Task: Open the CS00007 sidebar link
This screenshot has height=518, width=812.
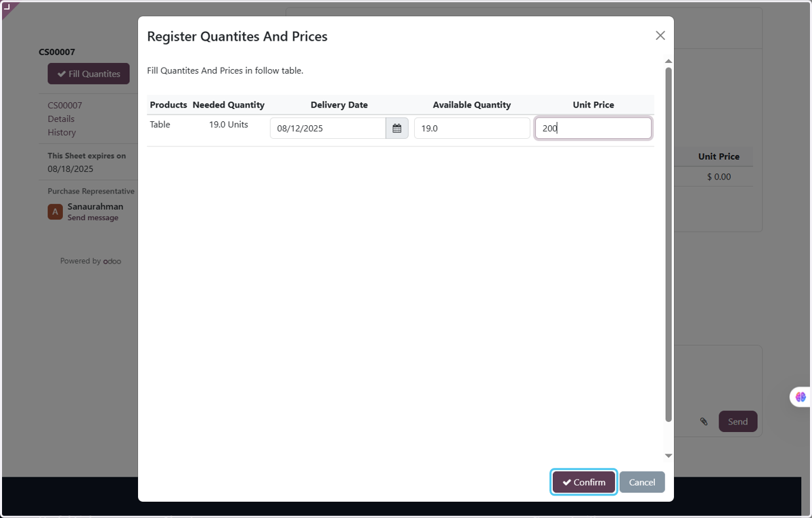Action: click(x=65, y=105)
